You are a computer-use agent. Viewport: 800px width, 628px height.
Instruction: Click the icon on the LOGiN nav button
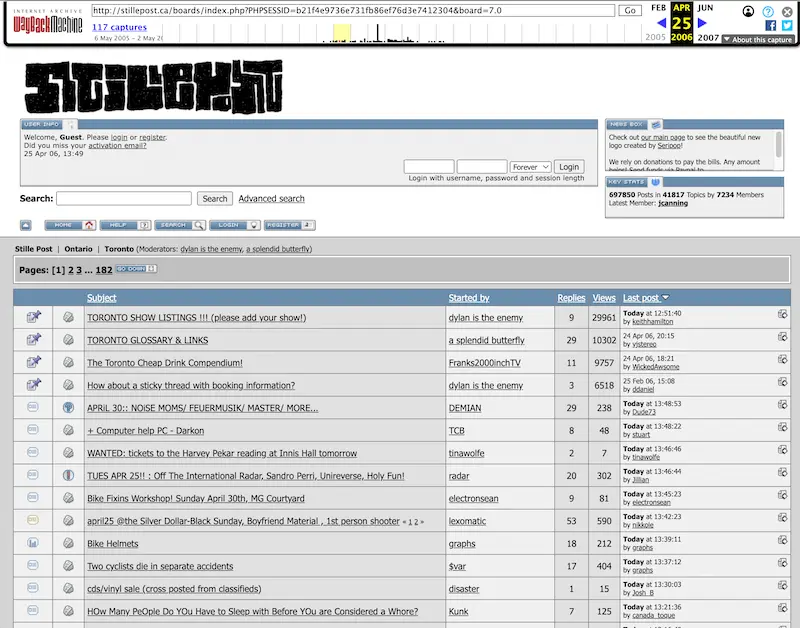(x=254, y=225)
